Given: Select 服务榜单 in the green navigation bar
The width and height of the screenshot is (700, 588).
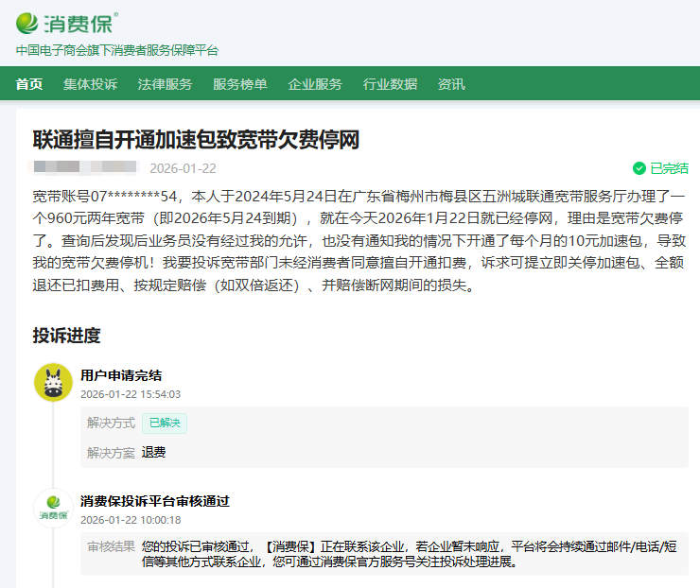Looking at the screenshot, I should click(239, 84).
